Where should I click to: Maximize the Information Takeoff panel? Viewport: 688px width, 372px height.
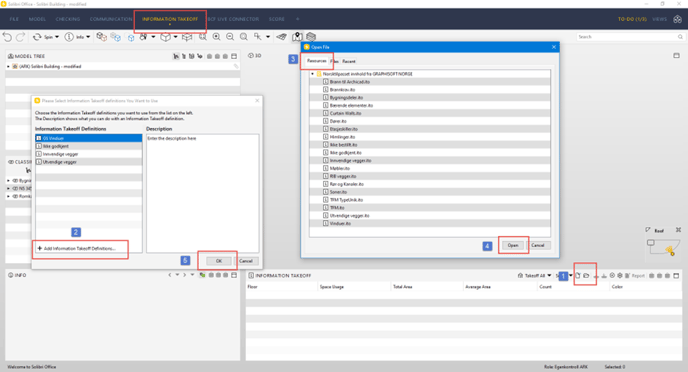tap(676, 275)
